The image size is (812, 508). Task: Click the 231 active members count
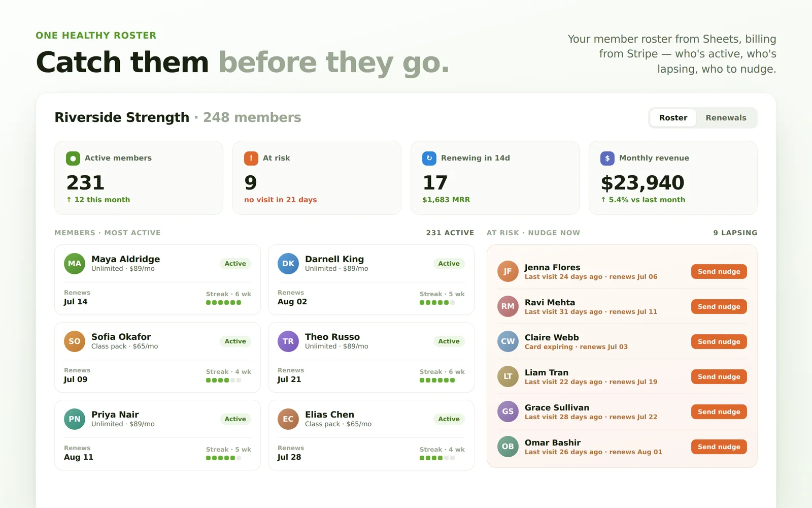pos(85,183)
